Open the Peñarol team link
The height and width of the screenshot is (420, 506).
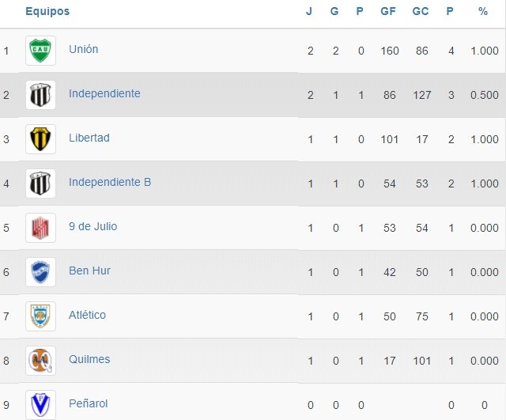click(x=89, y=403)
